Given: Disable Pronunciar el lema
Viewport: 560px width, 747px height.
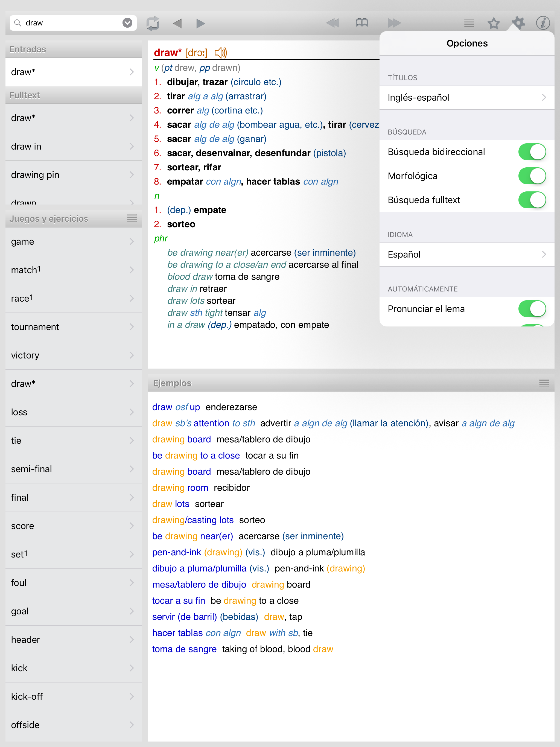Looking at the screenshot, I should [x=532, y=308].
